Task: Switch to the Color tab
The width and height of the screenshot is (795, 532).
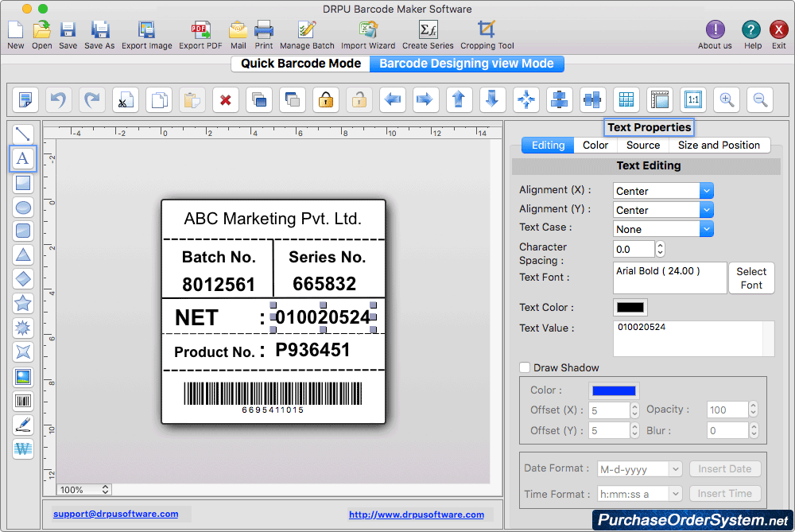Action: [595, 145]
